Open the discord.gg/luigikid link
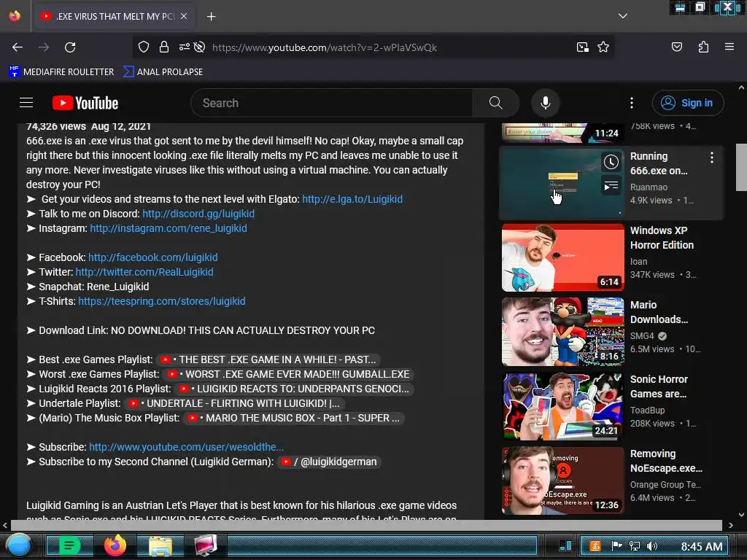 pyautogui.click(x=198, y=214)
